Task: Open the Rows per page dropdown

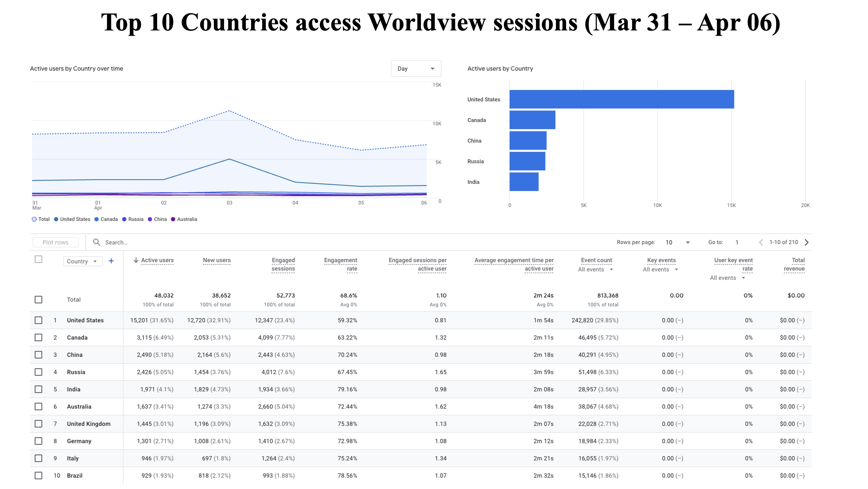Action: tap(678, 242)
